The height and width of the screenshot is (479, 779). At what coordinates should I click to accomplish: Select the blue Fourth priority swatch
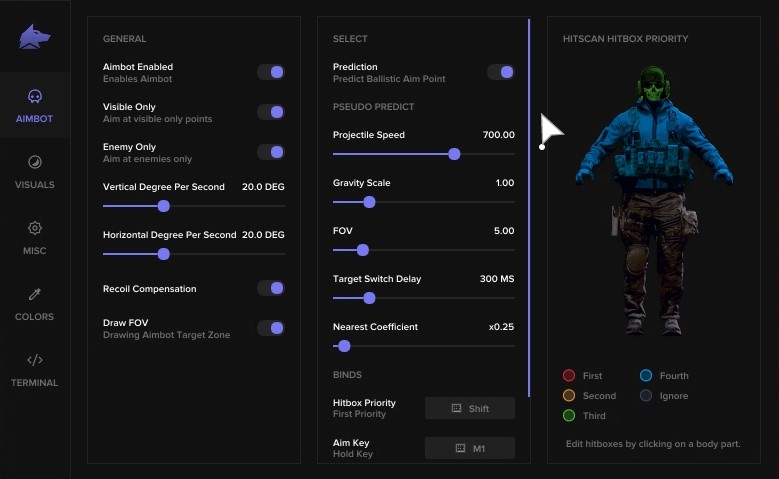(646, 376)
